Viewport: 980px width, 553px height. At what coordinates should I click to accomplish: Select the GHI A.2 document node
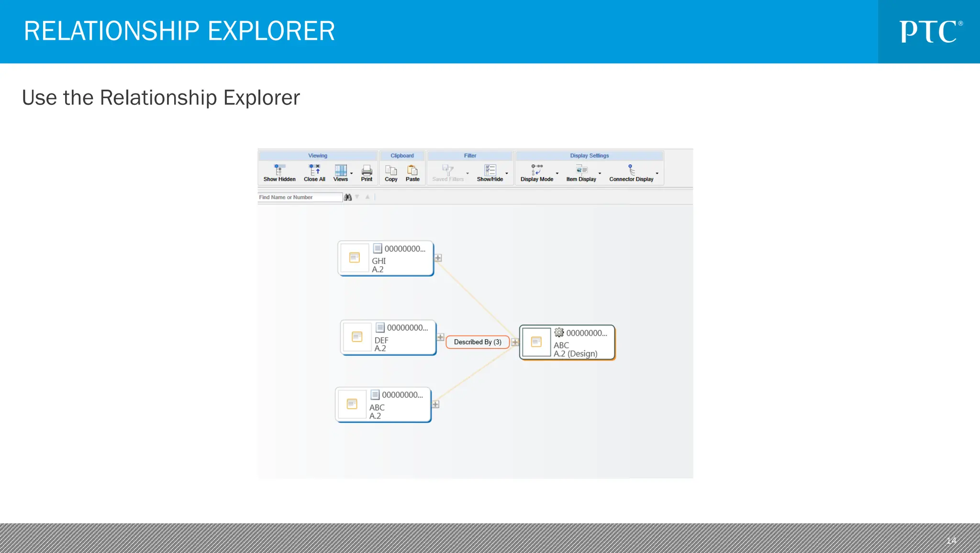pos(386,259)
